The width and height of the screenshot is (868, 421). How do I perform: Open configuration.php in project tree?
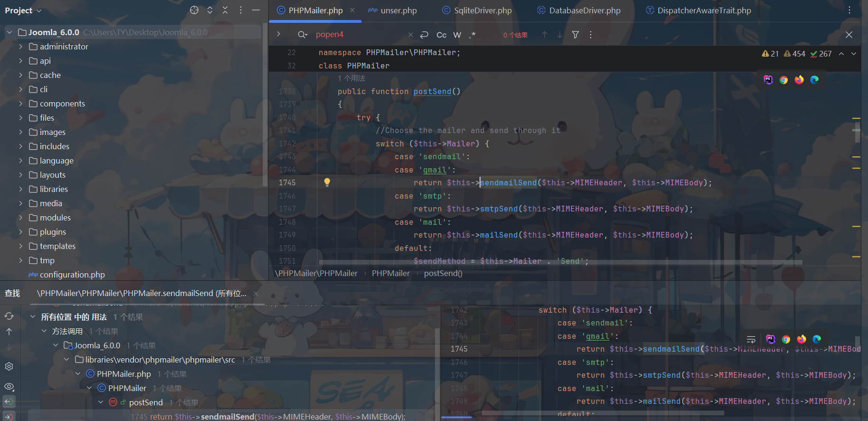pyautogui.click(x=72, y=275)
